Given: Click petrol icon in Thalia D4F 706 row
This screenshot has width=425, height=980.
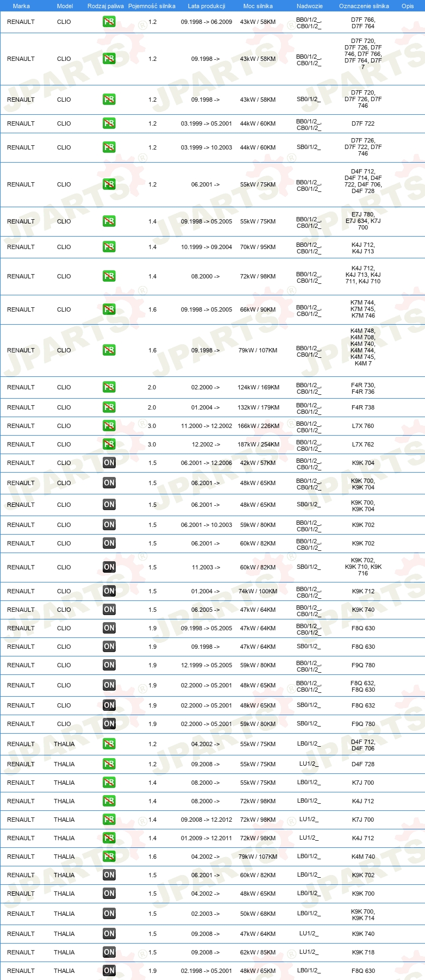Looking at the screenshot, I should tap(109, 744).
